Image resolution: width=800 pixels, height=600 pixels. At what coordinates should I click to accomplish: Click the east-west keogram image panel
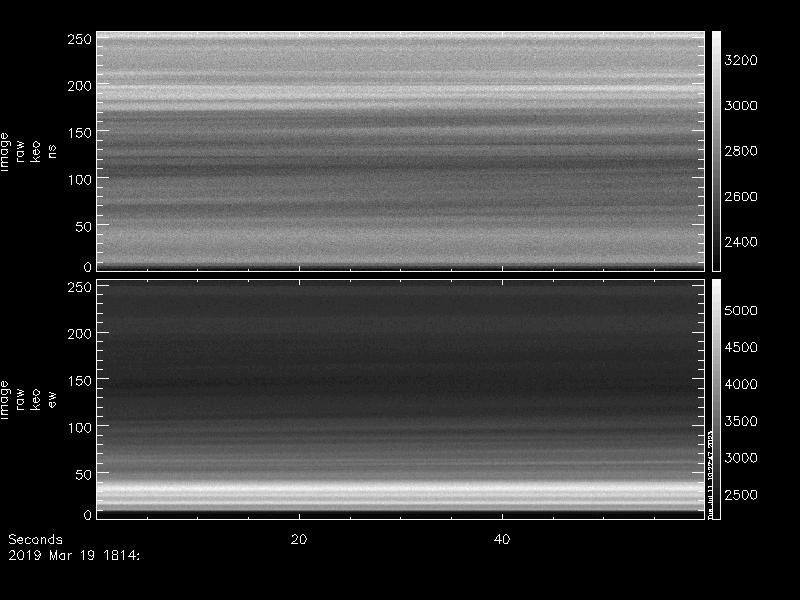tap(401, 399)
